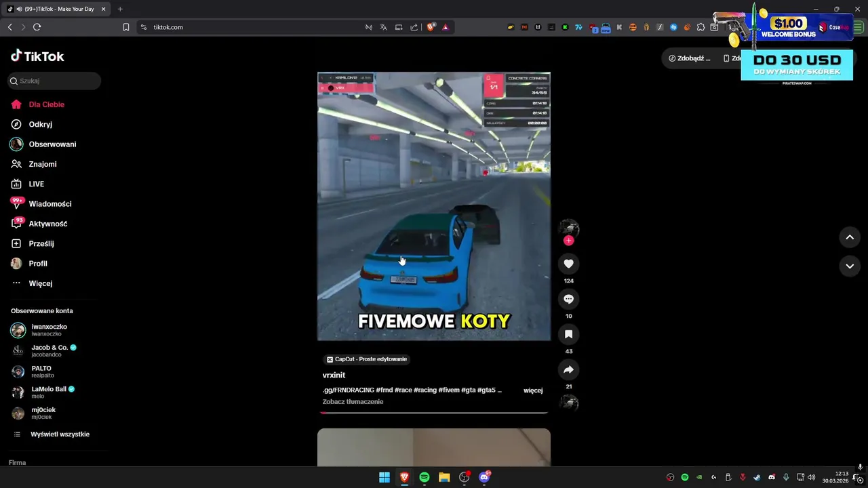The width and height of the screenshot is (868, 488).
Task: Open the mj0ciek account
Action: [x=35, y=413]
